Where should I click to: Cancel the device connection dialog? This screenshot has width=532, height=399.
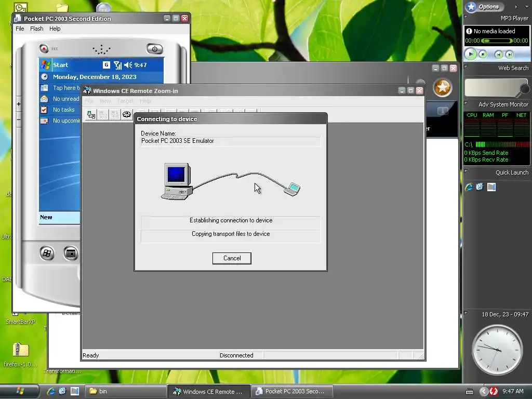click(x=232, y=258)
